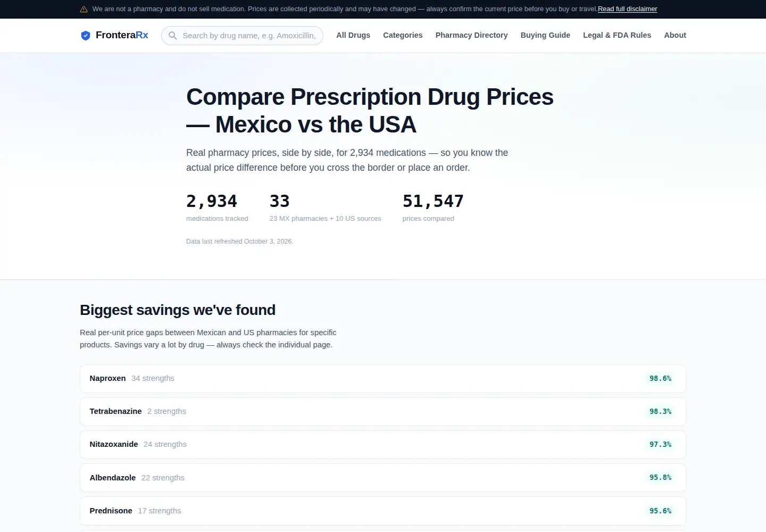
Task: Visit the Buying Guide
Action: tap(545, 35)
